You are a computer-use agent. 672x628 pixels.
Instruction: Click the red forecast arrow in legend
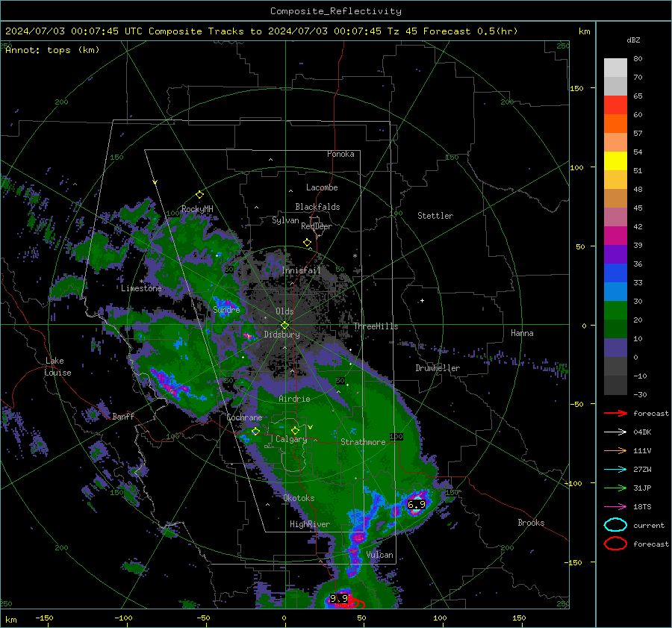click(x=615, y=413)
